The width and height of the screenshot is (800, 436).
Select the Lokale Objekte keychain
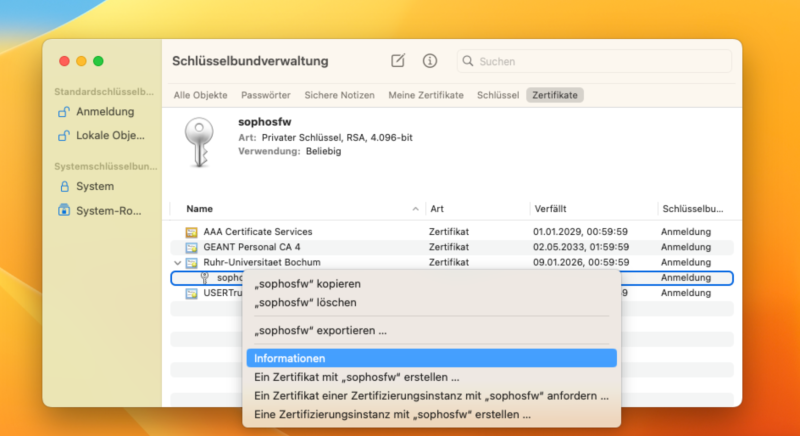[101, 136]
